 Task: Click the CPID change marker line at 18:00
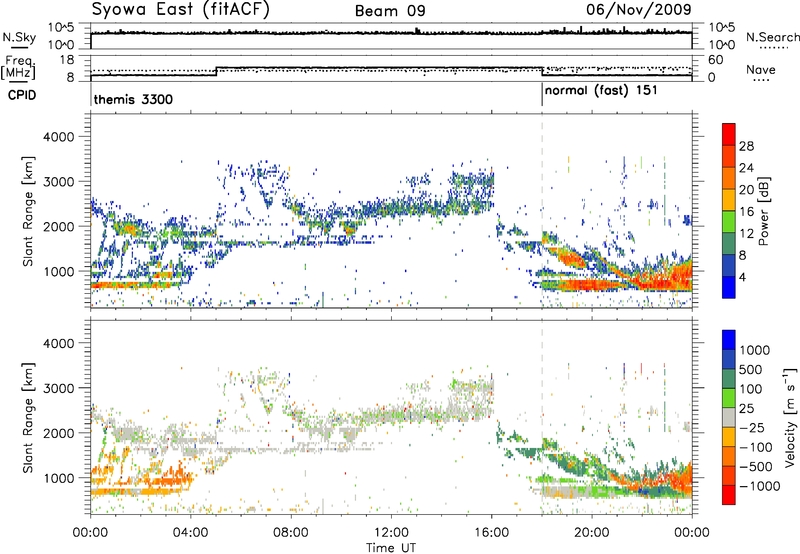point(542,95)
